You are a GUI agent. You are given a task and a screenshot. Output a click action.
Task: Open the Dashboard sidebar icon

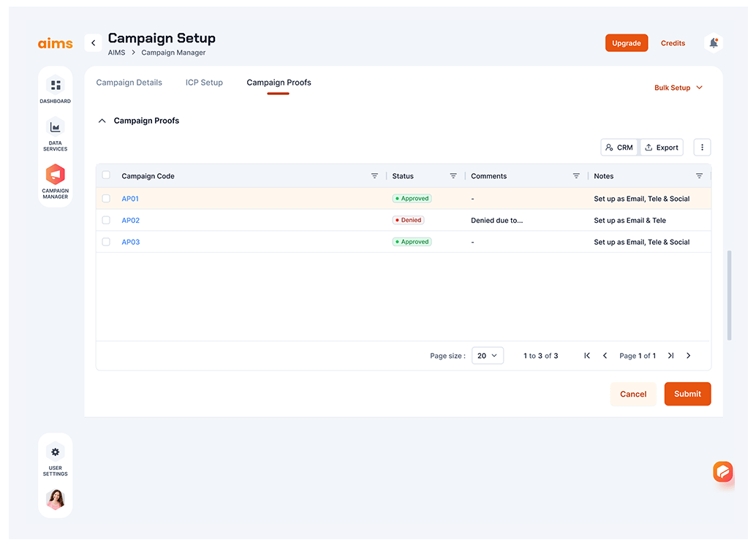coord(55,85)
